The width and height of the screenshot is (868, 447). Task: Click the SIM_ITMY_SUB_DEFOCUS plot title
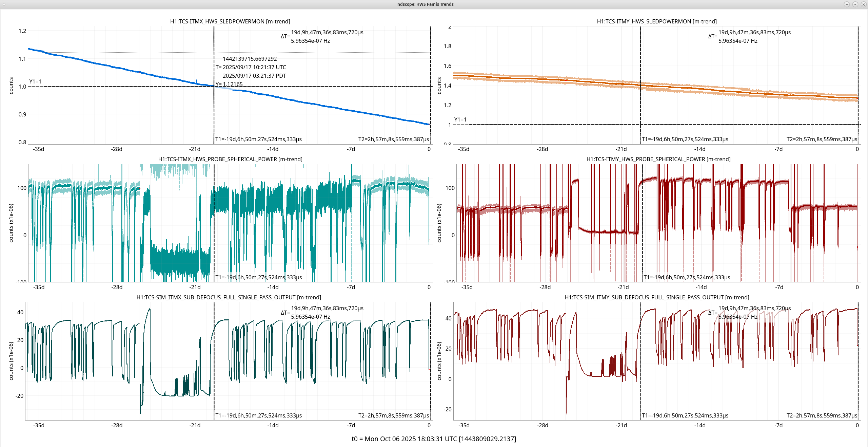[656, 297]
